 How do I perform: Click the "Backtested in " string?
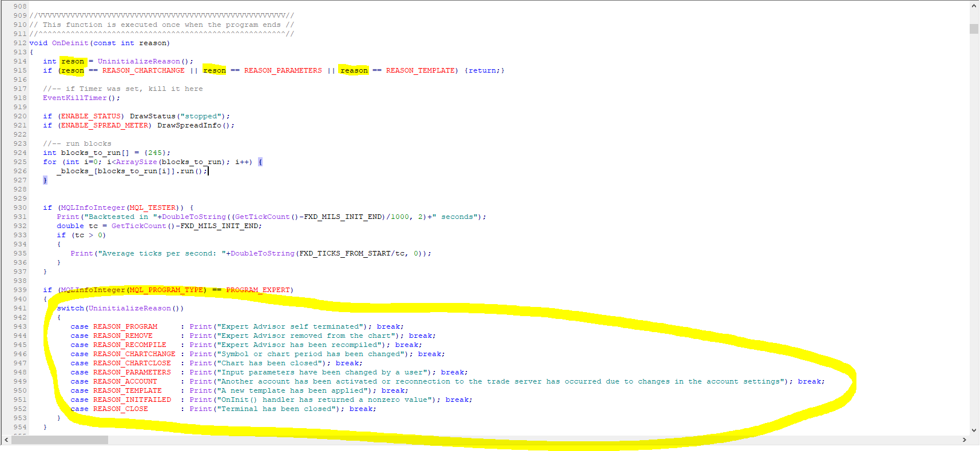click(x=121, y=217)
